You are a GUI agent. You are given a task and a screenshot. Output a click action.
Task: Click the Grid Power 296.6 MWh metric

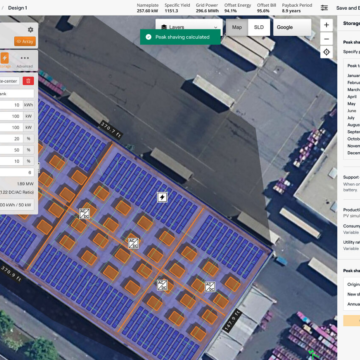tap(207, 8)
